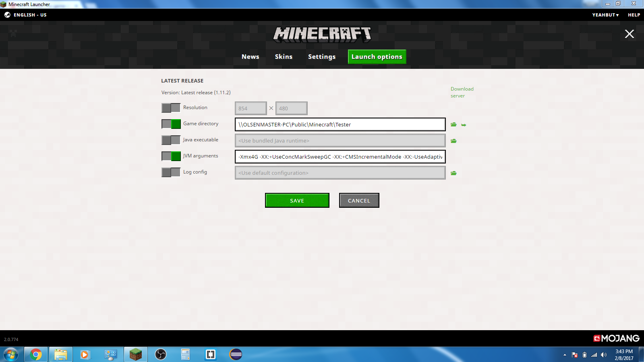Open the volume speaker icon
644x362 pixels.
tap(604, 355)
